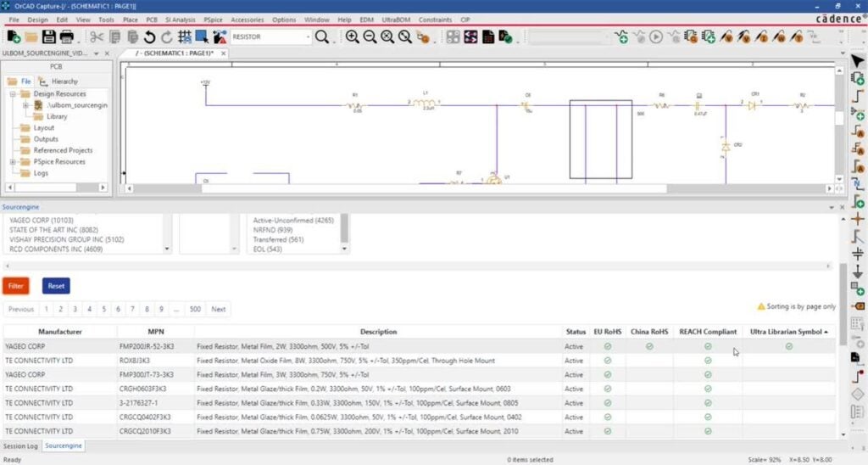
Task: Click the zoom to all icon
Action: 387,37
